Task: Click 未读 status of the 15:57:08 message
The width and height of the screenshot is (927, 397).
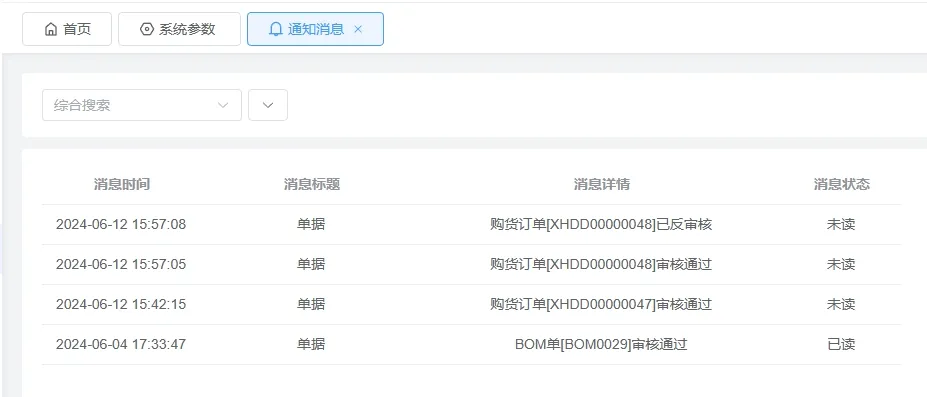Action: 841,224
